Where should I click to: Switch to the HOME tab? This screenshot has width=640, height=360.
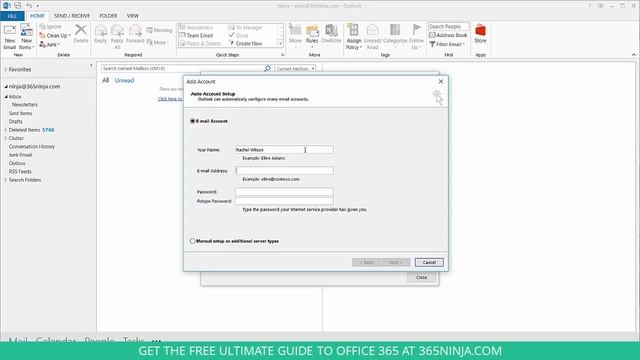click(37, 16)
